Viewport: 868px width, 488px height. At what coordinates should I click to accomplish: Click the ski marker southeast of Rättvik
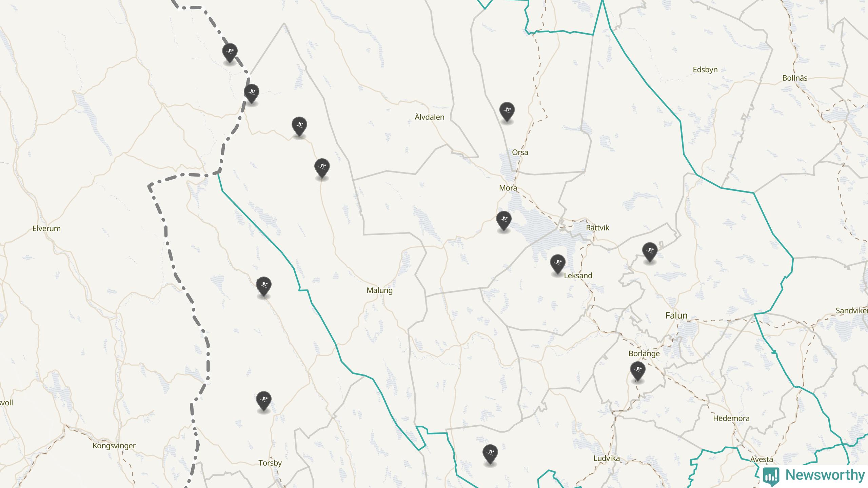650,252
